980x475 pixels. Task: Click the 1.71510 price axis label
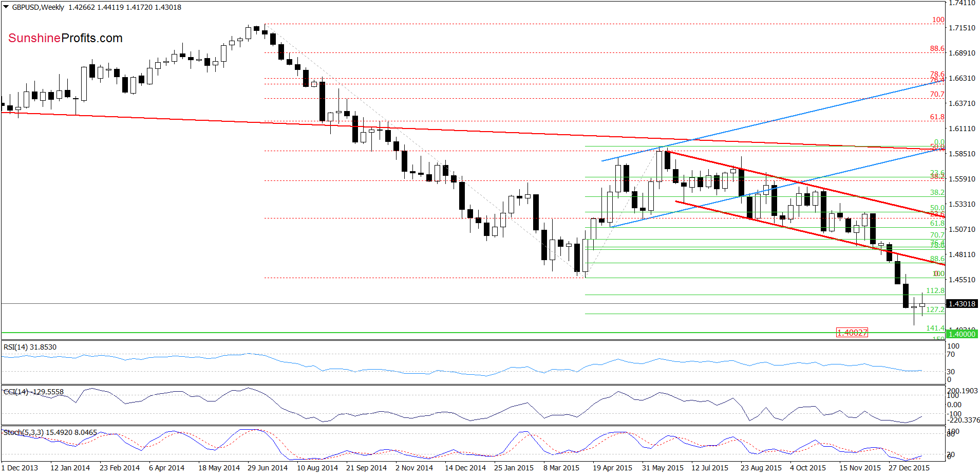click(x=962, y=28)
